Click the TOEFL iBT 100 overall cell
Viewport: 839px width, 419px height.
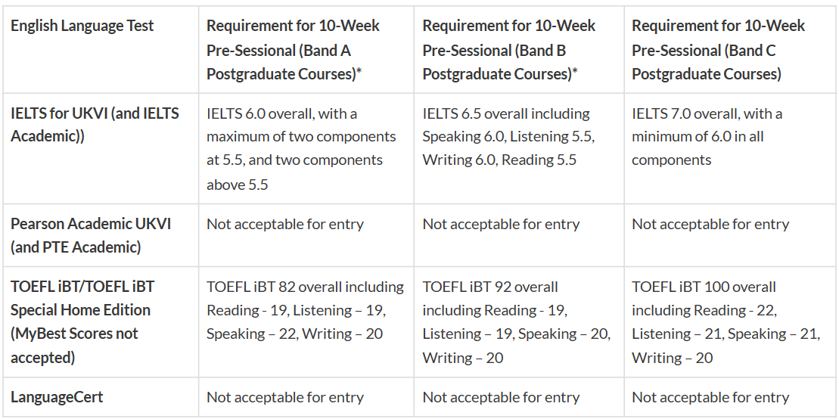pos(718,321)
